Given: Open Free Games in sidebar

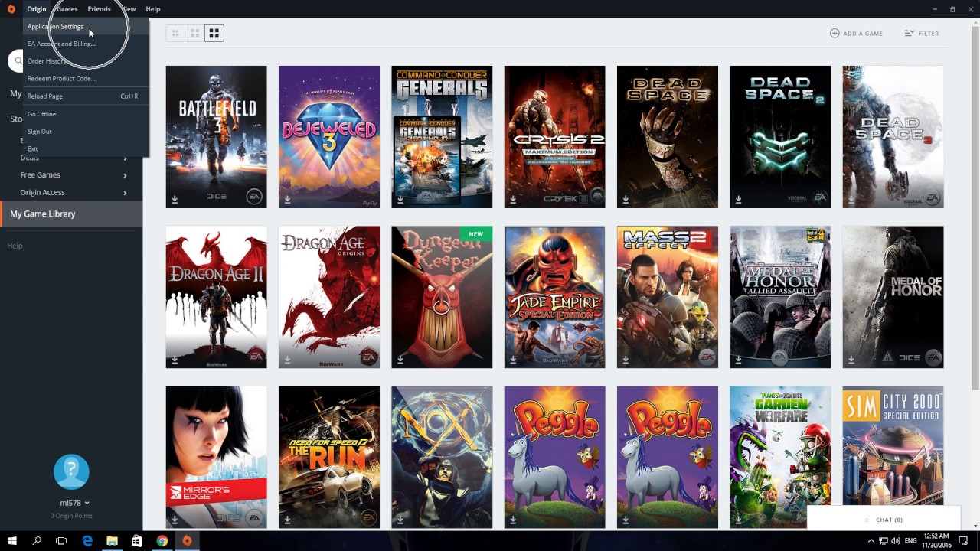Looking at the screenshot, I should coord(40,175).
